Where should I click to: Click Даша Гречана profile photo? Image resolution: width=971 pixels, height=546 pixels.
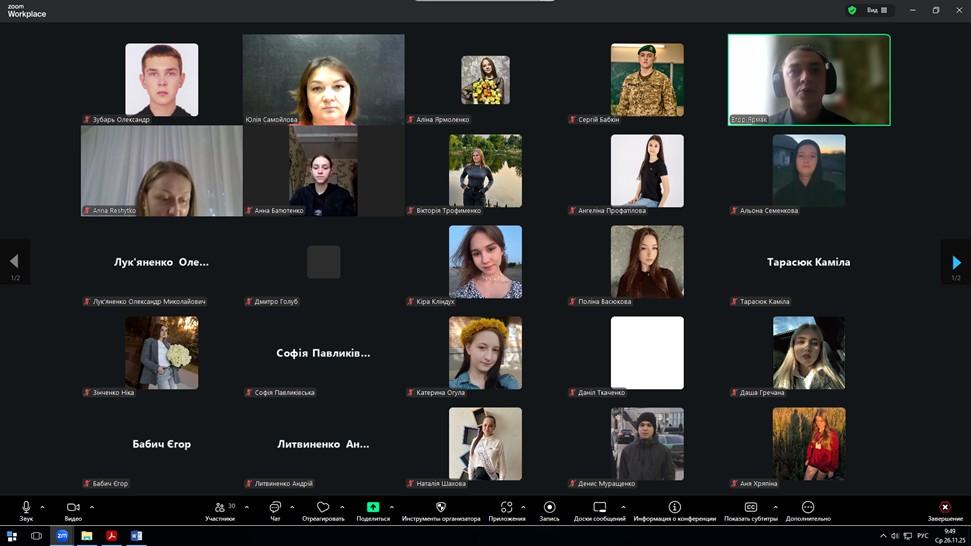[x=809, y=353]
